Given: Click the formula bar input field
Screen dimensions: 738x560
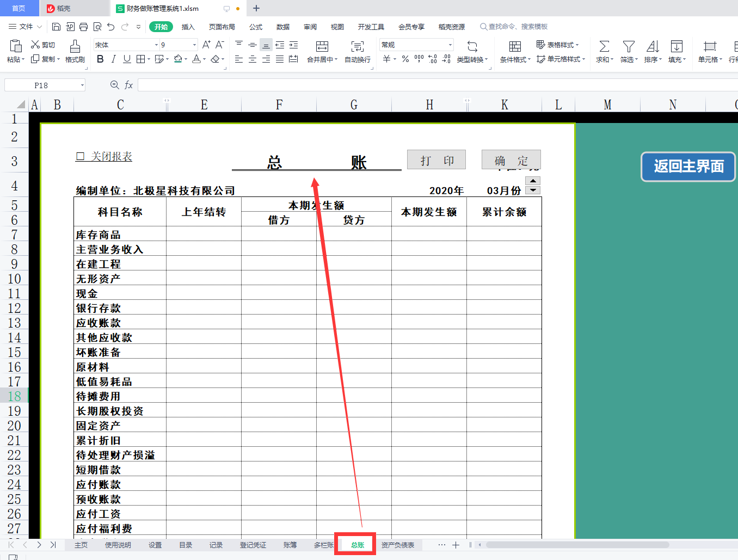Looking at the screenshot, I should (x=438, y=85).
